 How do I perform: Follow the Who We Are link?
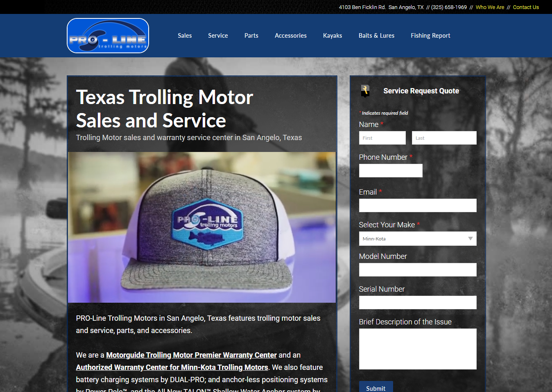pos(490,7)
